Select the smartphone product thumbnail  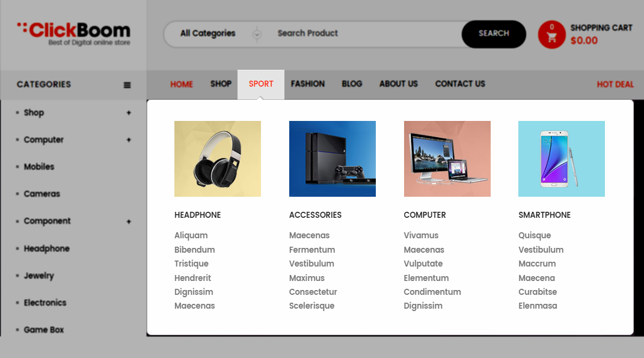[x=562, y=159]
